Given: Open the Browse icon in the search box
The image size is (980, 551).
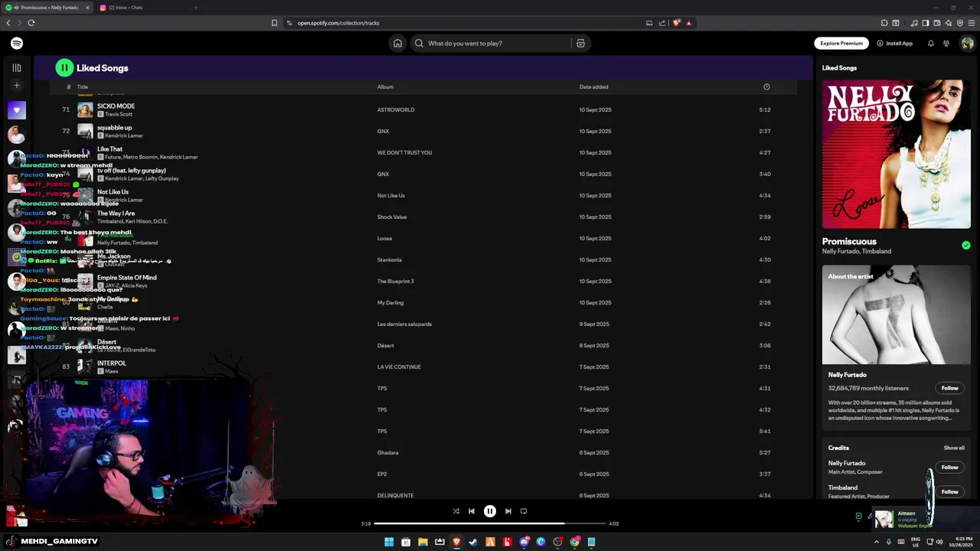Looking at the screenshot, I should [x=580, y=44].
